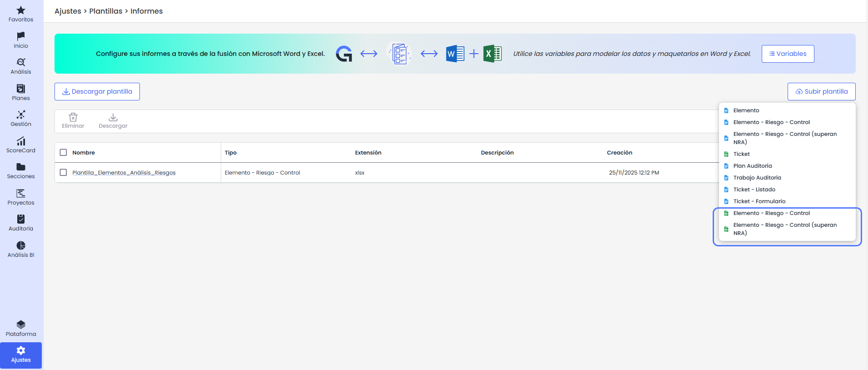Tick the select-all checkbox beside Nombre
Screen dimensions: 868x370
63,153
